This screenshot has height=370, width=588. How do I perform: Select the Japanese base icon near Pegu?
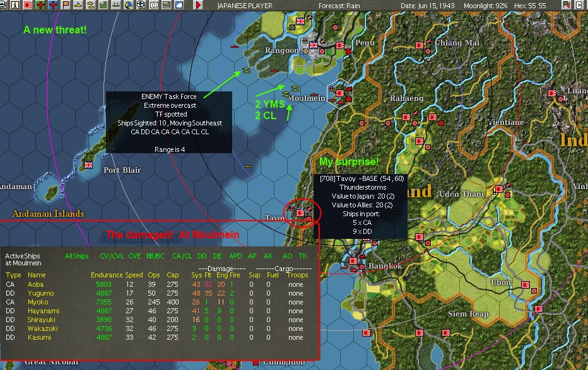340,45
